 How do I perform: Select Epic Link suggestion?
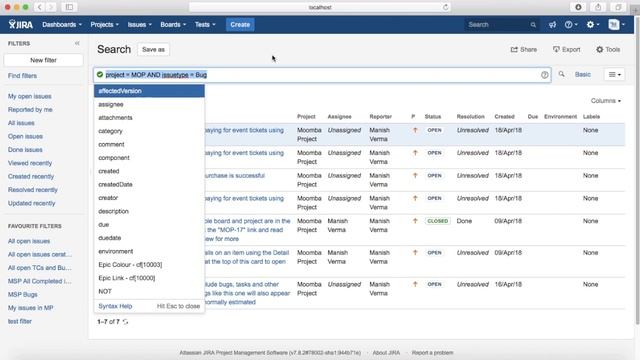point(149,278)
